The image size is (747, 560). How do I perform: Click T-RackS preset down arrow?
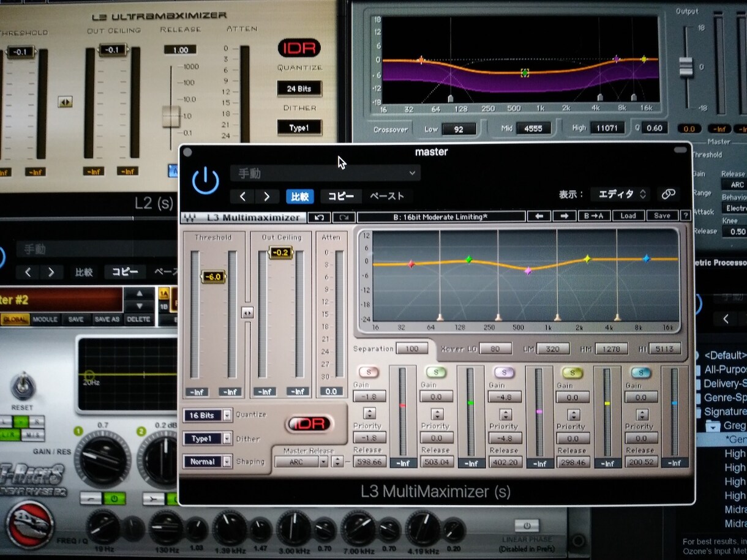coord(140,305)
